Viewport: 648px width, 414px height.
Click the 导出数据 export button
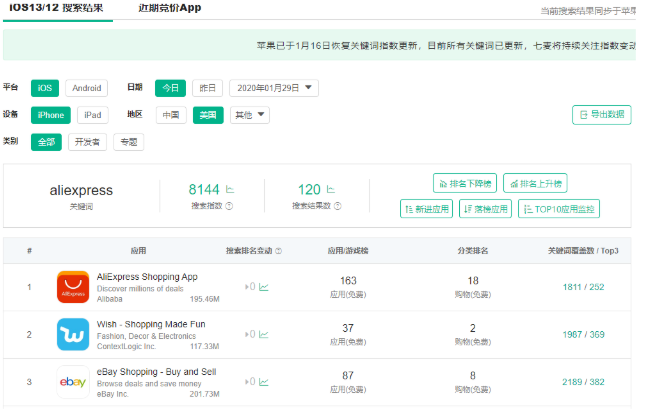tap(601, 115)
